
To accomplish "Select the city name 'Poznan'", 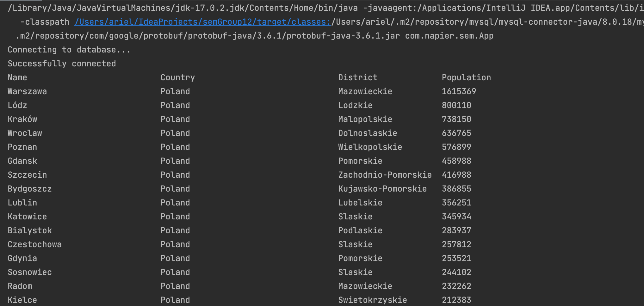I will pos(22,147).
